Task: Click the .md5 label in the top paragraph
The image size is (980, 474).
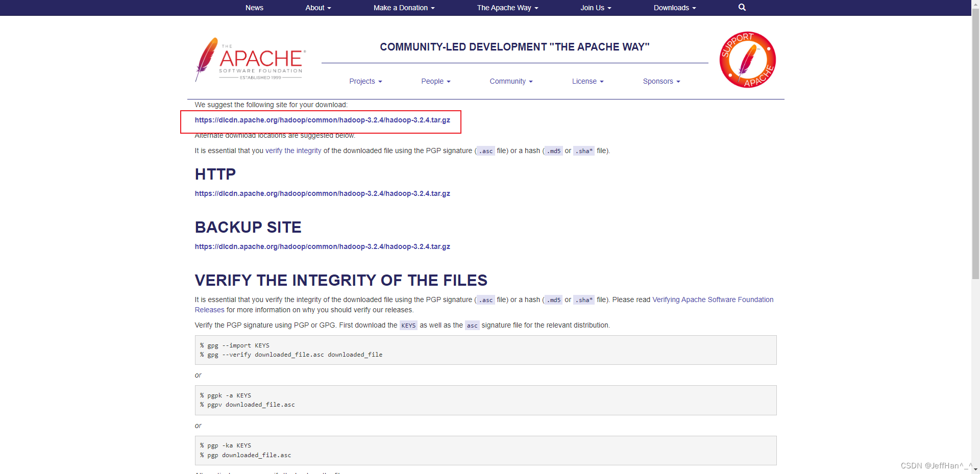Action: click(x=554, y=151)
